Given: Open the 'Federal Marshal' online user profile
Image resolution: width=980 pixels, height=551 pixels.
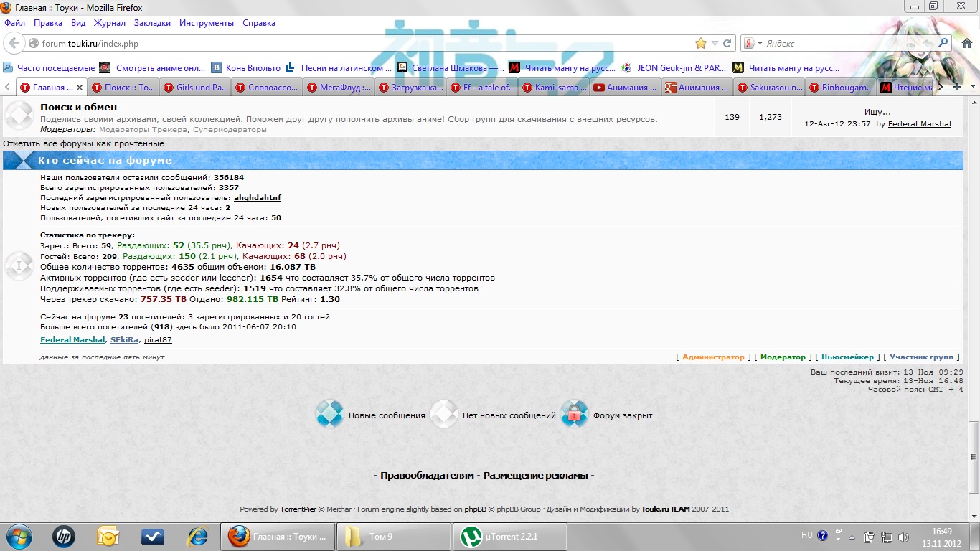Looking at the screenshot, I should (x=72, y=340).
